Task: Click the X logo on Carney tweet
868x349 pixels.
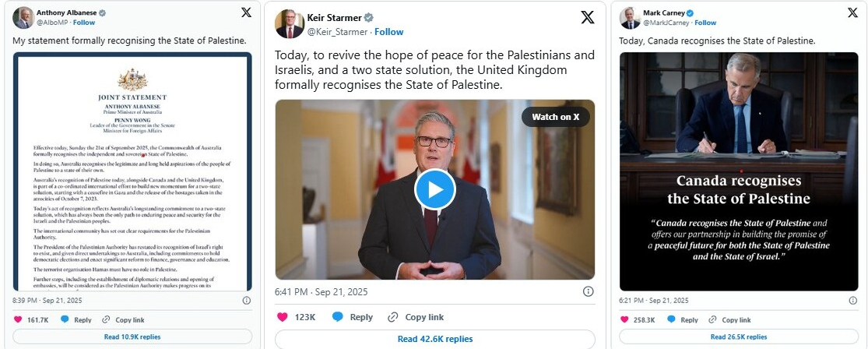Action: click(x=852, y=12)
